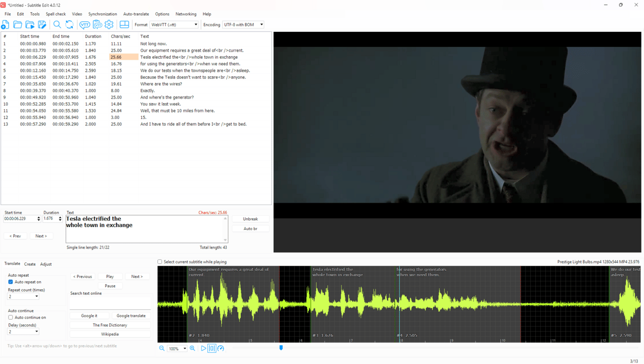Enable Auto continue on checkbox
644x364 pixels.
click(10, 317)
